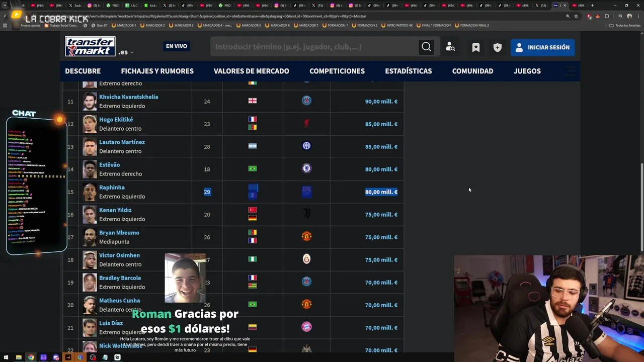Open Chrome from the taskbar

(x=31, y=357)
